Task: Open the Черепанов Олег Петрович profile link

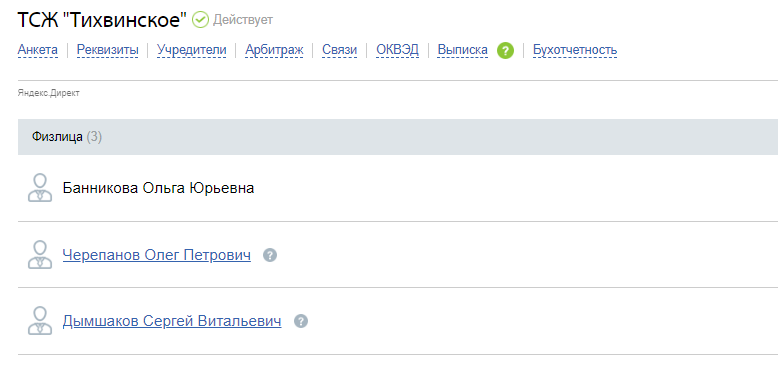Action: tap(157, 255)
